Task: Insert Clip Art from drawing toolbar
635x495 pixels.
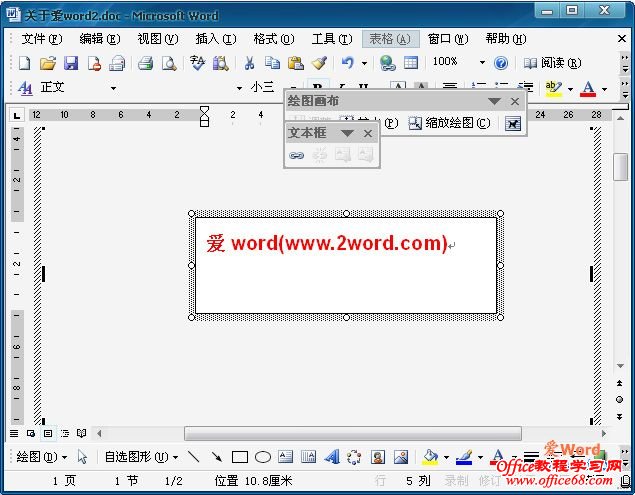Action: [x=377, y=457]
